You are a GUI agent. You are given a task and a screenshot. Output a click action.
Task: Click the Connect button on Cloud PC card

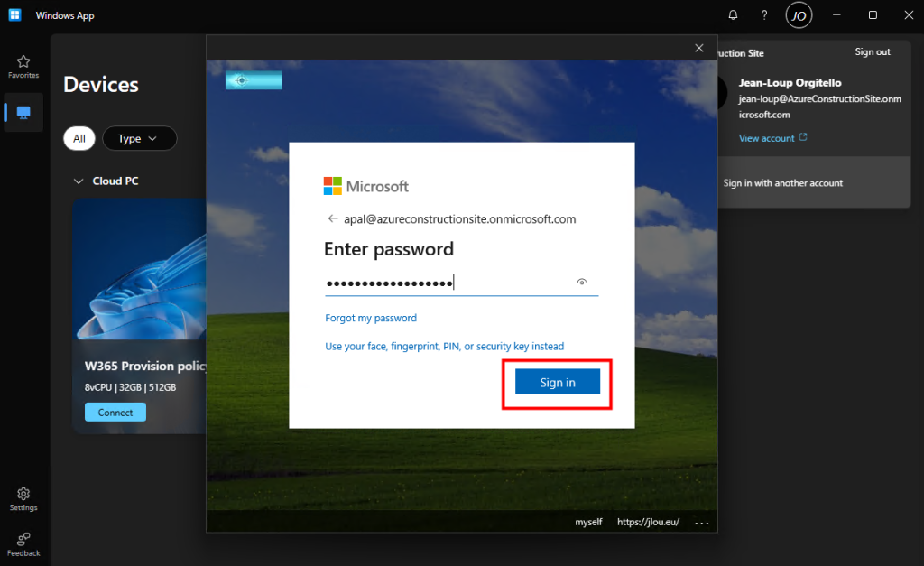[x=115, y=413]
